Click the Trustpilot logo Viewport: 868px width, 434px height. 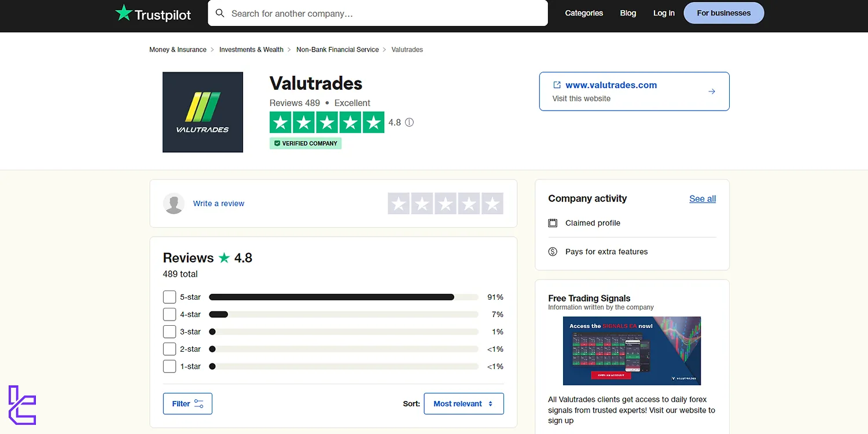[x=153, y=13]
